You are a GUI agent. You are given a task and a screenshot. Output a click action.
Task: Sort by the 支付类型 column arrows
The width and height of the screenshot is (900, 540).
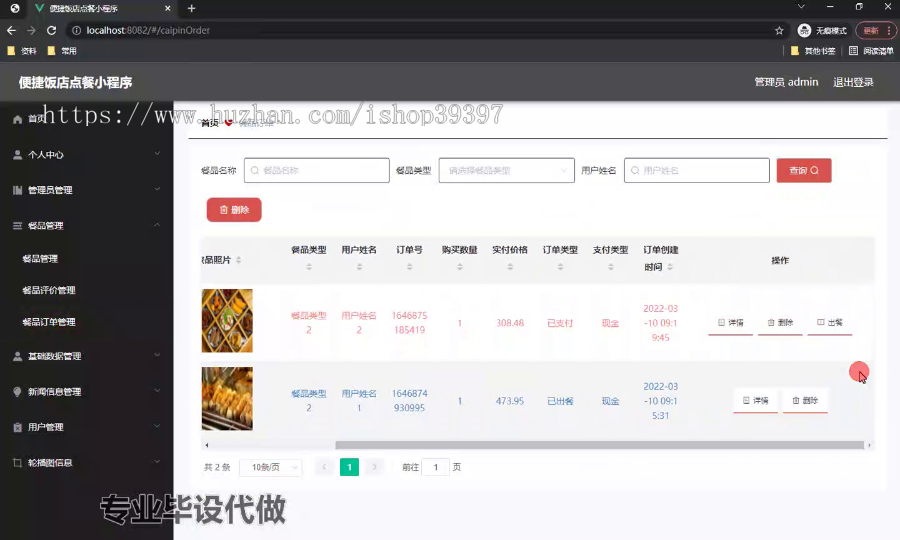click(611, 267)
